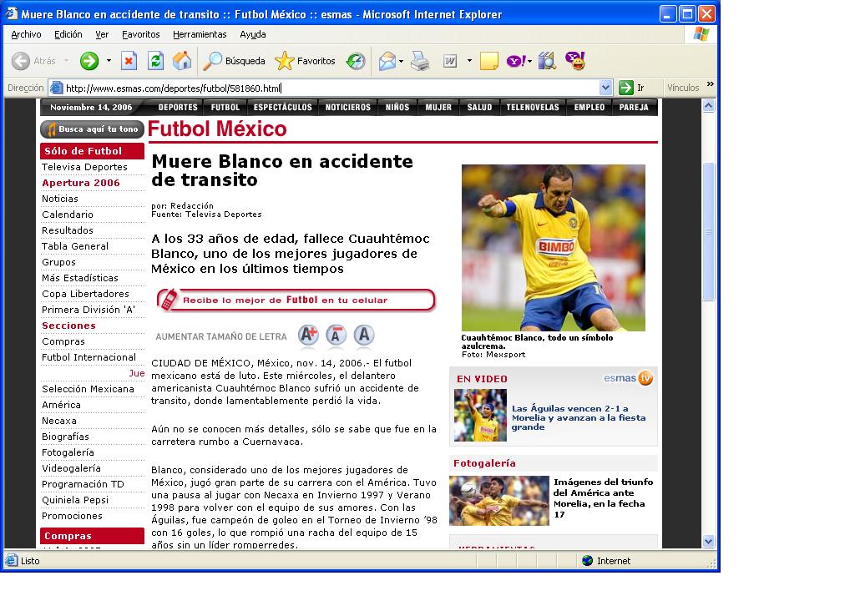The width and height of the screenshot is (855, 616).
Task: Click the Cuauhtémoc Blanco main photo
Action: [x=553, y=248]
